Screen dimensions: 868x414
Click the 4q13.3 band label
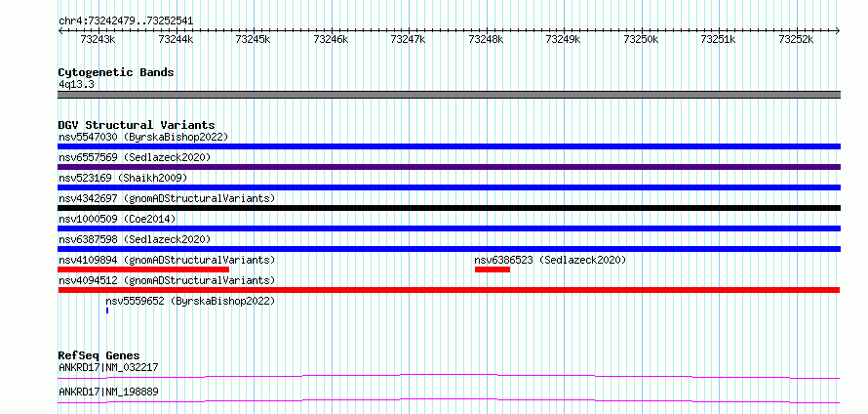(76, 84)
